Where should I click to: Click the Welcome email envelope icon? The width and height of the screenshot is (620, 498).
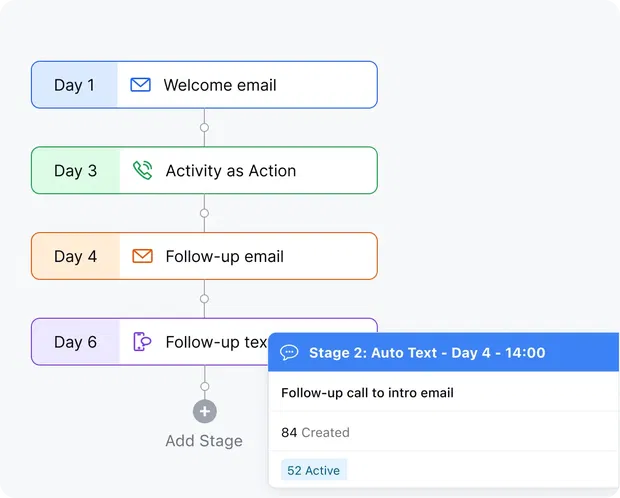[141, 85]
